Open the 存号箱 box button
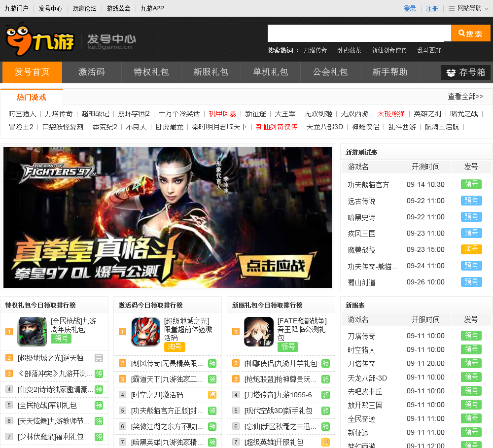 click(x=466, y=72)
